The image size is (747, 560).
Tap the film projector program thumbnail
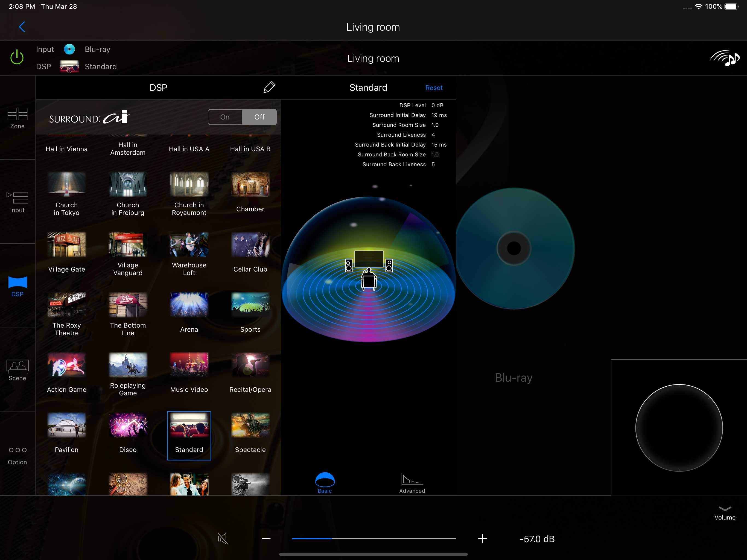pos(250,484)
